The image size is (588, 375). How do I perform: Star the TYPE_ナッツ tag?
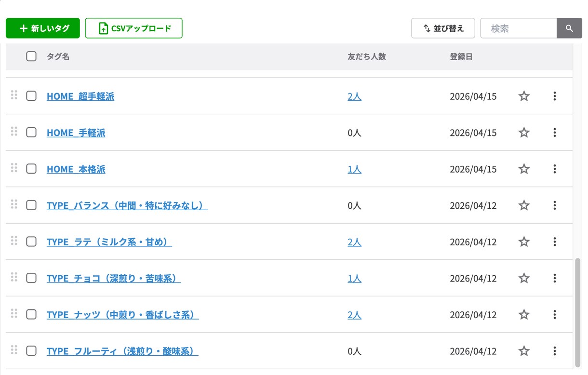pos(524,314)
